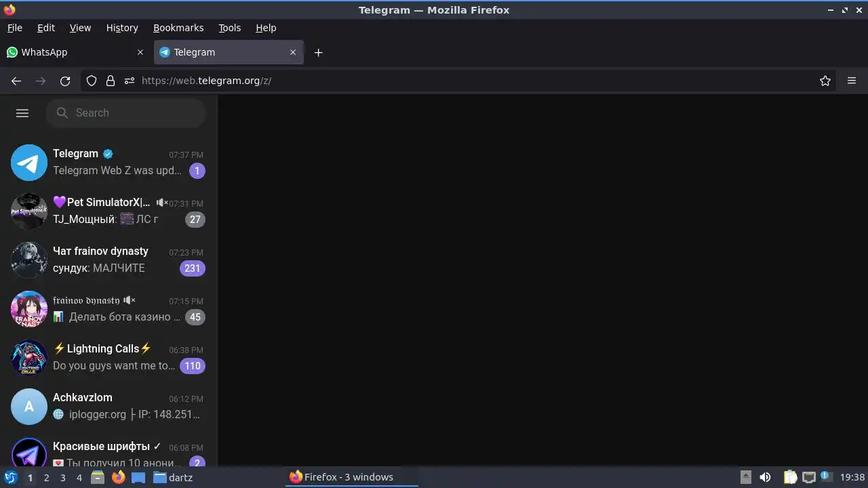Select the 'сундук: МАЛЧИТЕ' message preview
The height and width of the screenshot is (488, 868).
click(x=99, y=268)
